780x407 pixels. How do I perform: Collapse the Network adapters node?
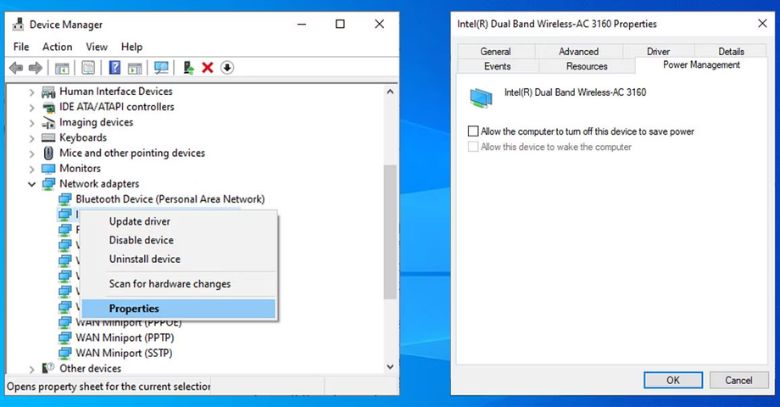pyautogui.click(x=32, y=184)
